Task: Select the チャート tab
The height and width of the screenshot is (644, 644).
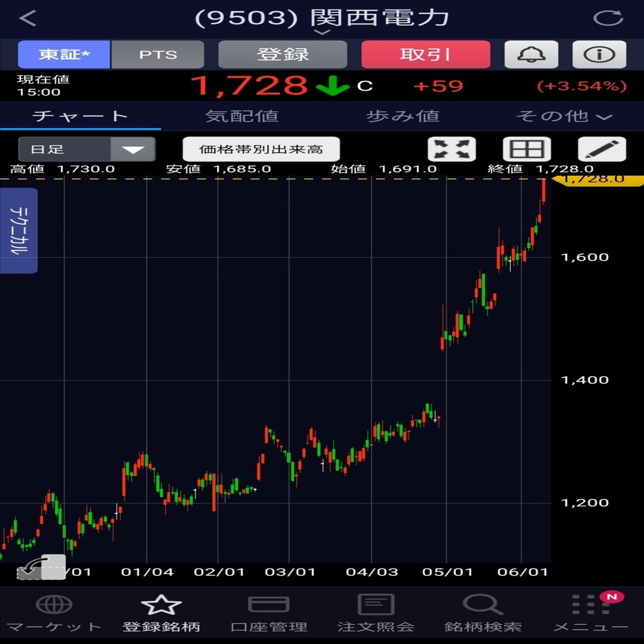Action: pyautogui.click(x=80, y=116)
